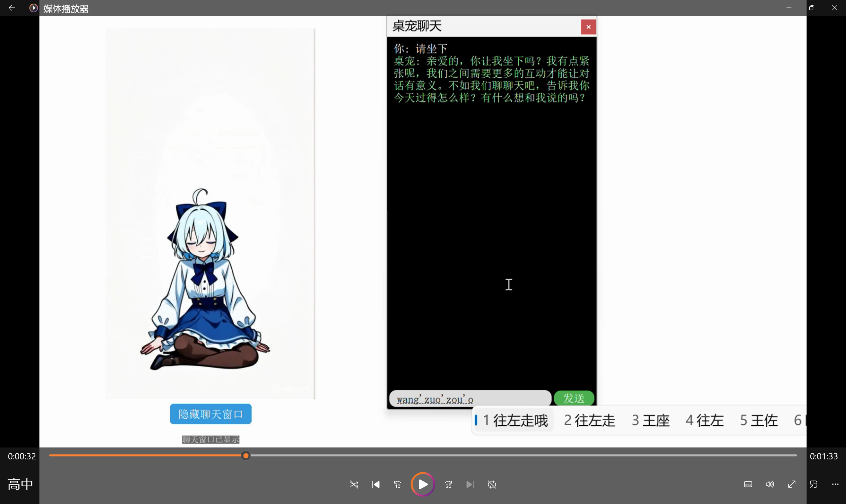Image resolution: width=846 pixels, height=504 pixels.
Task: Click 隐藏聊天窗口 button
Action: pos(211,414)
